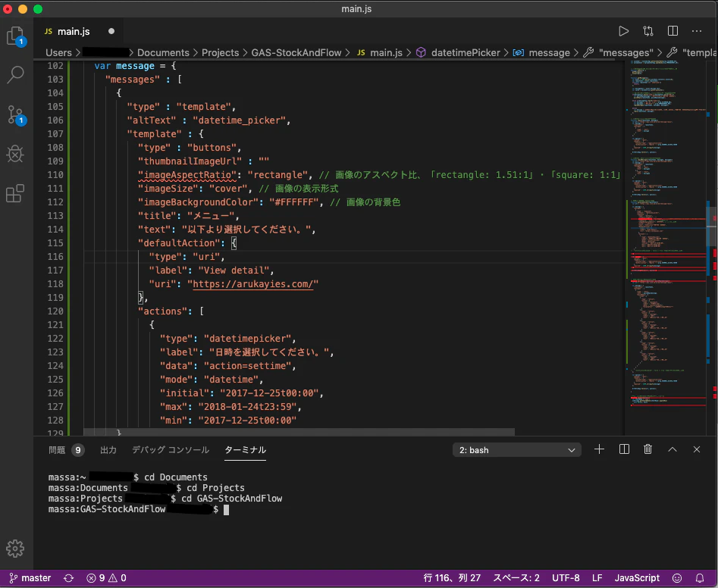This screenshot has width=718, height=588.
Task: Change the UTF-8 file encoding
Action: [x=566, y=578]
